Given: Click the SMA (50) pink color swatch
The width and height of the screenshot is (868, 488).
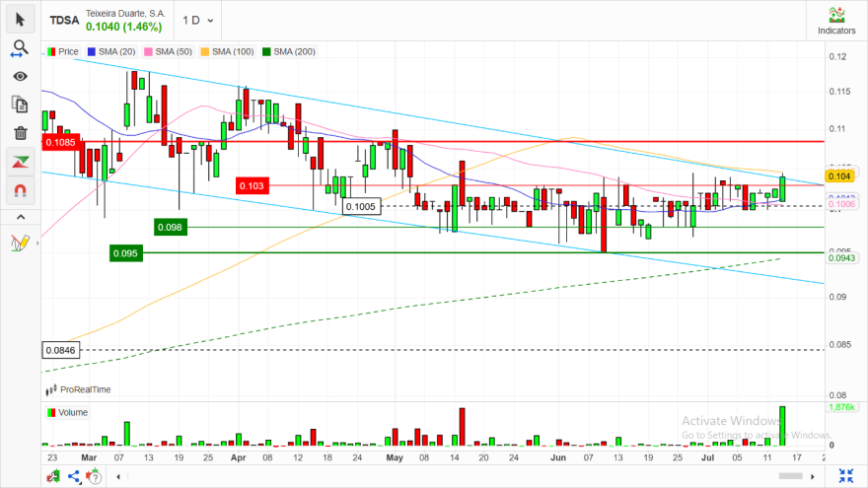Looking at the screenshot, I should 148,51.
